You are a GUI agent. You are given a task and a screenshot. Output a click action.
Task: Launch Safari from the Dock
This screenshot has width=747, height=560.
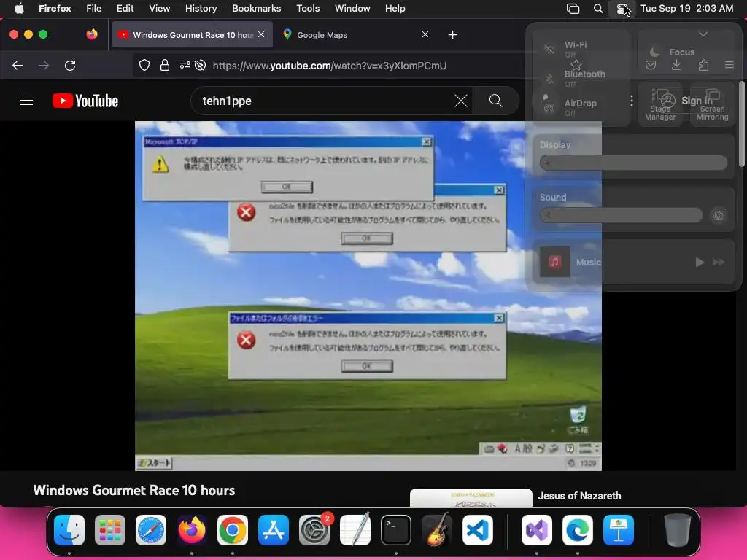[151, 530]
